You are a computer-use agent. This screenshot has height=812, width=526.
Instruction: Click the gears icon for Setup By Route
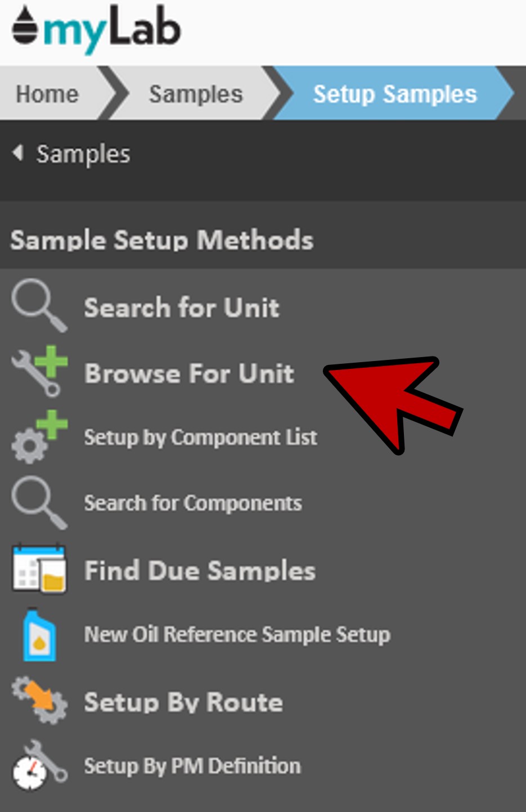39,700
